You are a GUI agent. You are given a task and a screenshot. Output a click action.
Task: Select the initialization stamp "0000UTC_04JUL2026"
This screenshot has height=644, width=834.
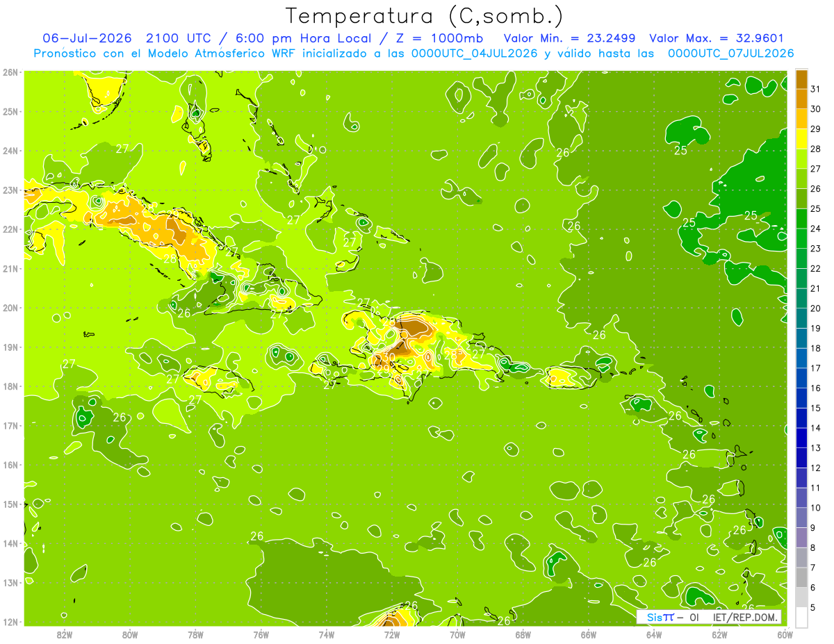[x=475, y=53]
